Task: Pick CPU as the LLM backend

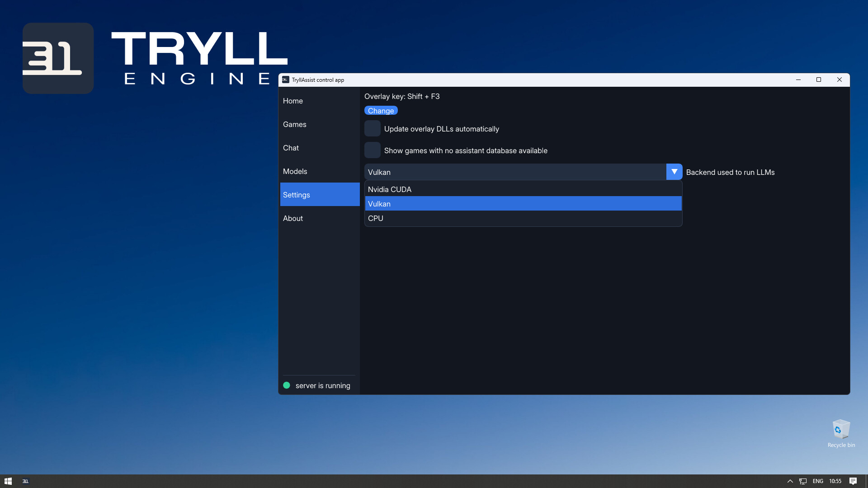Action: click(523, 218)
